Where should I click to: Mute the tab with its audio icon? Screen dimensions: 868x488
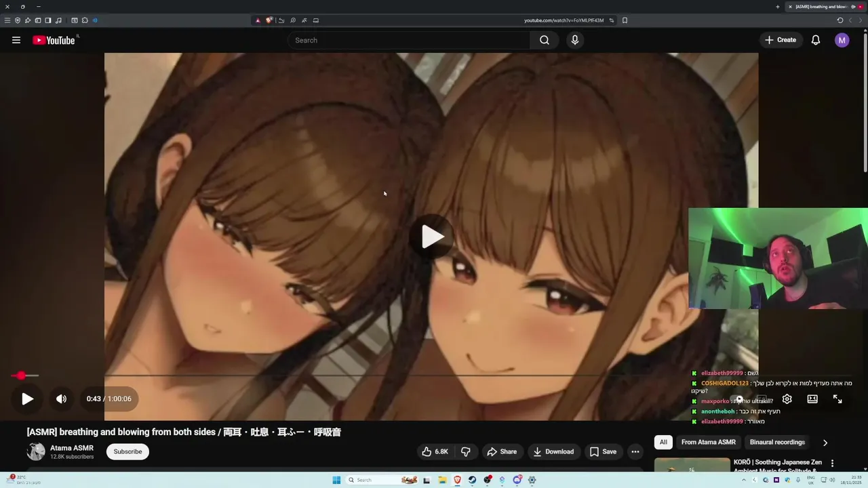point(853,7)
